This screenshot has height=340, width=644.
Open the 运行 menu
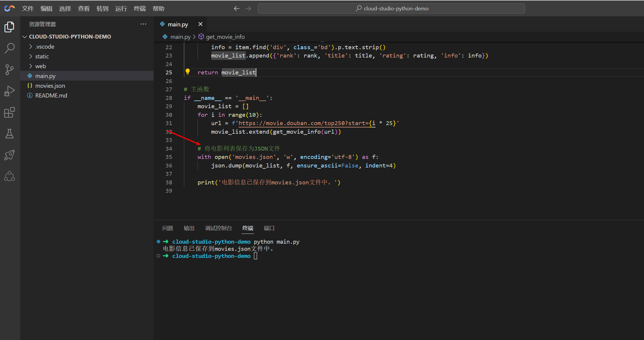[121, 9]
